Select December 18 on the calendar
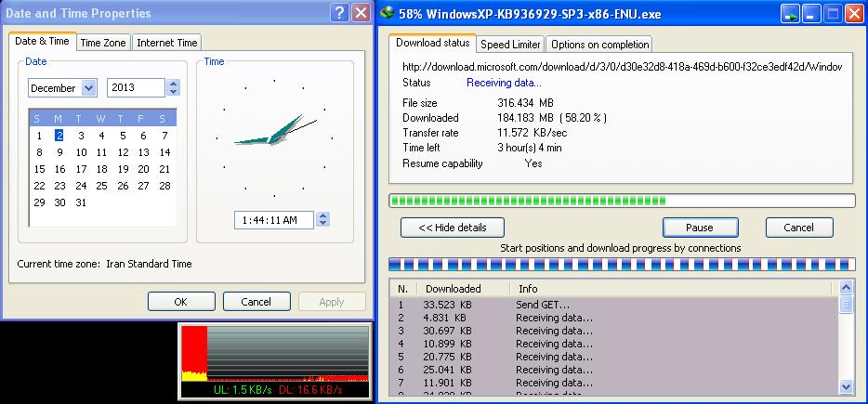868x404 pixels. pyautogui.click(x=102, y=169)
